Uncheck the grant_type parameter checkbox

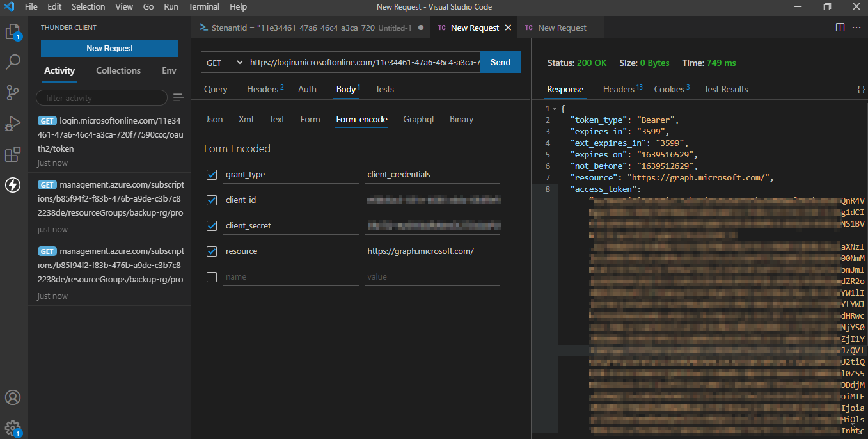[212, 174]
